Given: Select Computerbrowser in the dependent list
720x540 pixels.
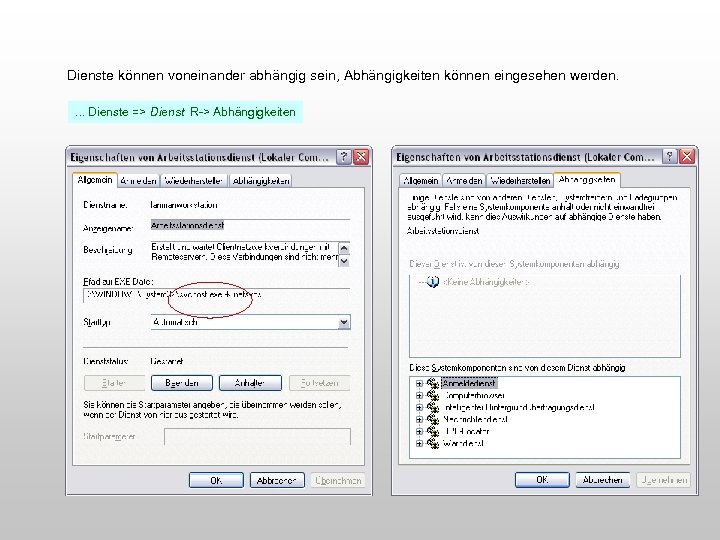Looking at the screenshot, I should tap(474, 395).
